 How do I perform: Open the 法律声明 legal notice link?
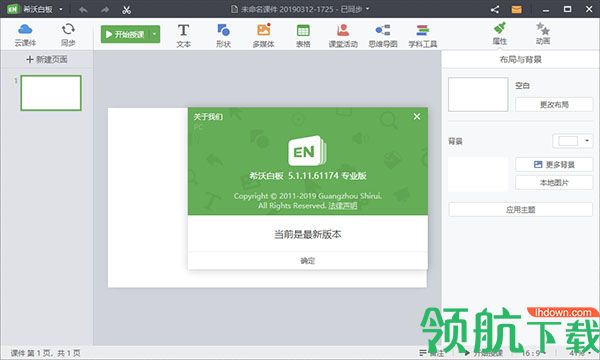[342, 205]
